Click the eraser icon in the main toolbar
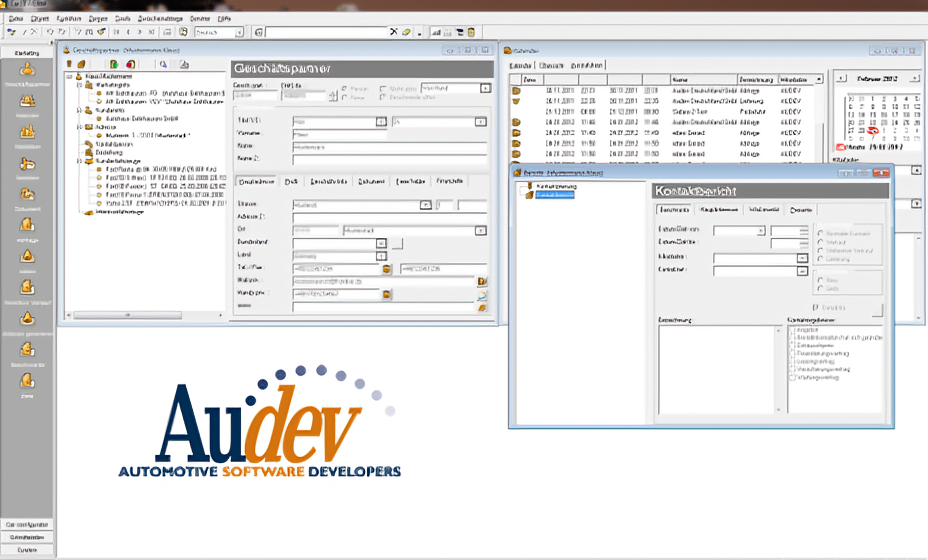928x560 pixels. tap(407, 32)
